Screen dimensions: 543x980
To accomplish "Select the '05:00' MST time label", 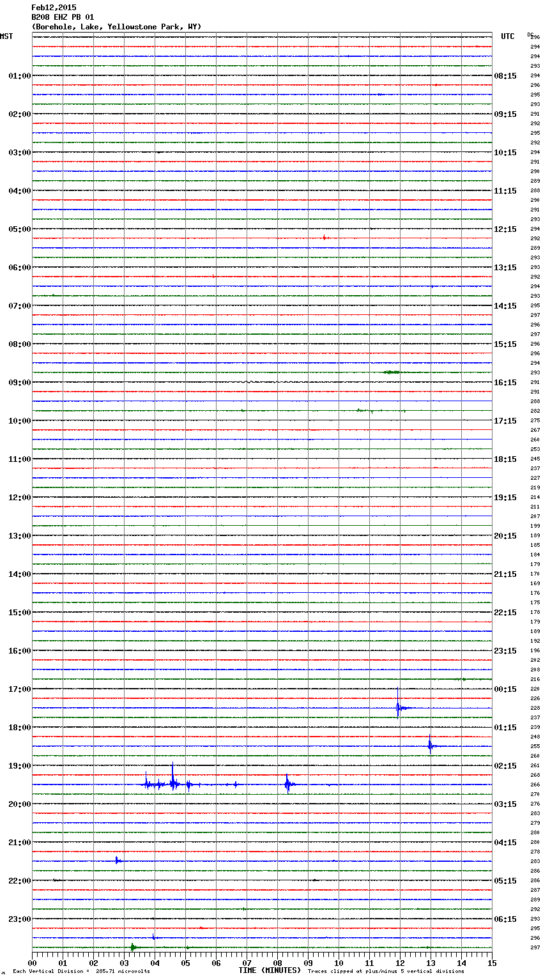I will click(20, 229).
